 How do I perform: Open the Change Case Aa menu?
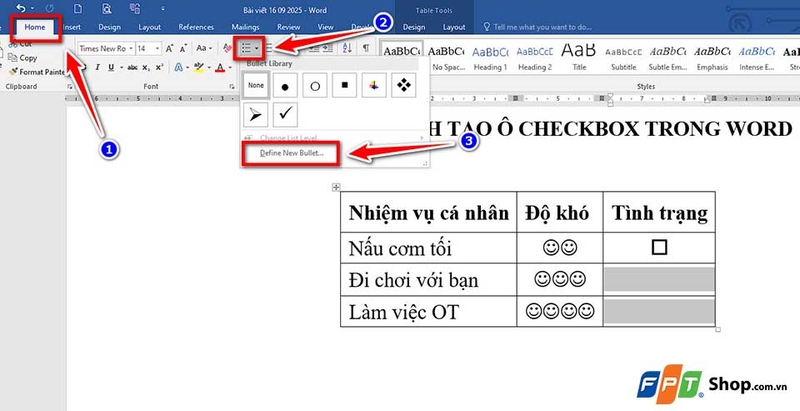coord(204,48)
